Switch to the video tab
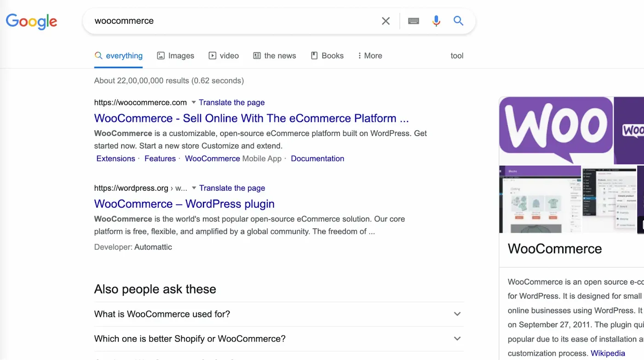The image size is (644, 360). click(x=224, y=56)
